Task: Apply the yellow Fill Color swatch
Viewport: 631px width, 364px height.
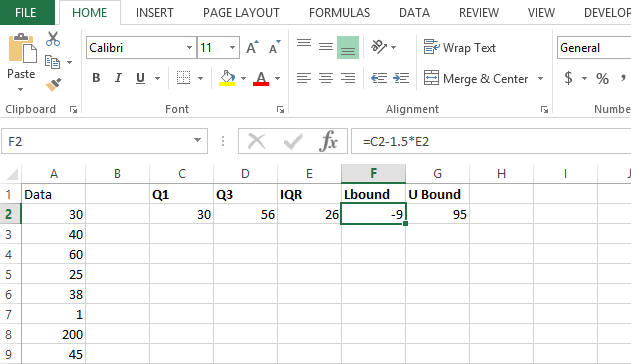Action: tap(227, 78)
